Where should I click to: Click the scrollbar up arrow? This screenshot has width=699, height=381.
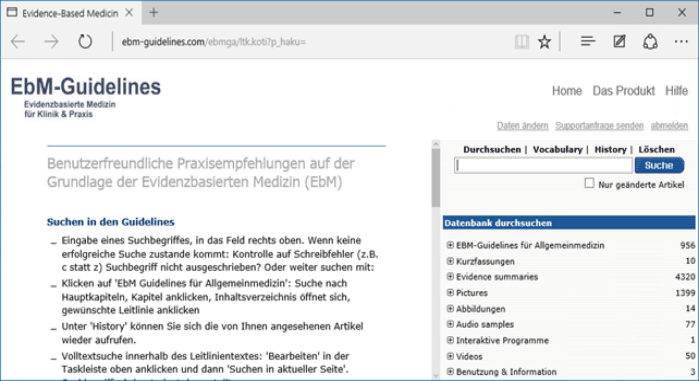pyautogui.click(x=436, y=144)
